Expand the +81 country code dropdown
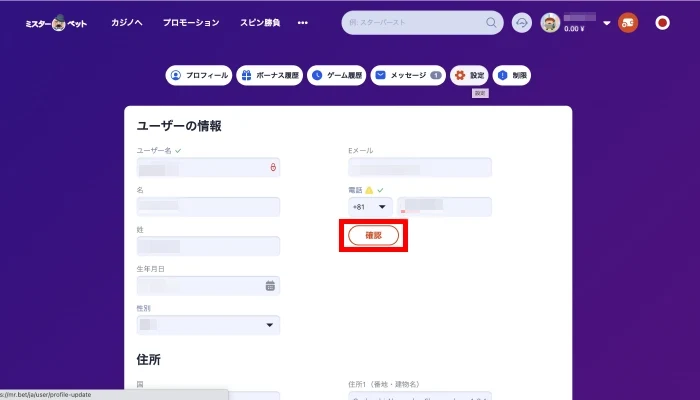The width and height of the screenshot is (700, 400). pos(370,207)
